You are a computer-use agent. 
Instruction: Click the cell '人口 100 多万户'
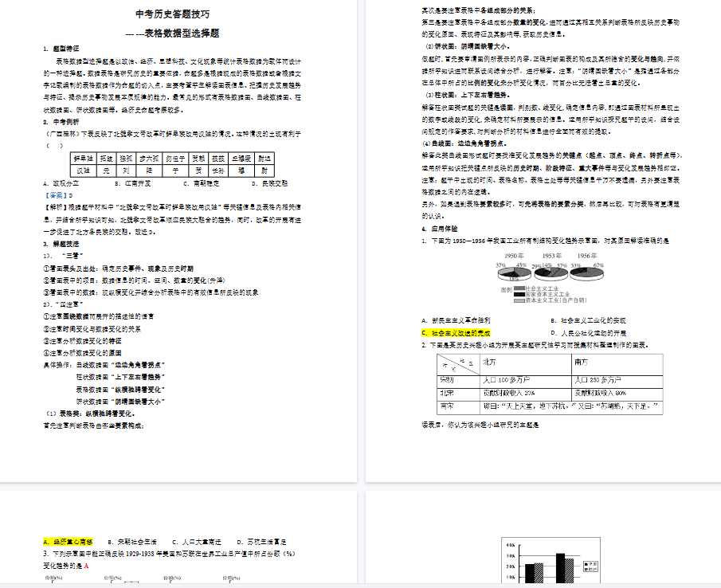coord(526,382)
